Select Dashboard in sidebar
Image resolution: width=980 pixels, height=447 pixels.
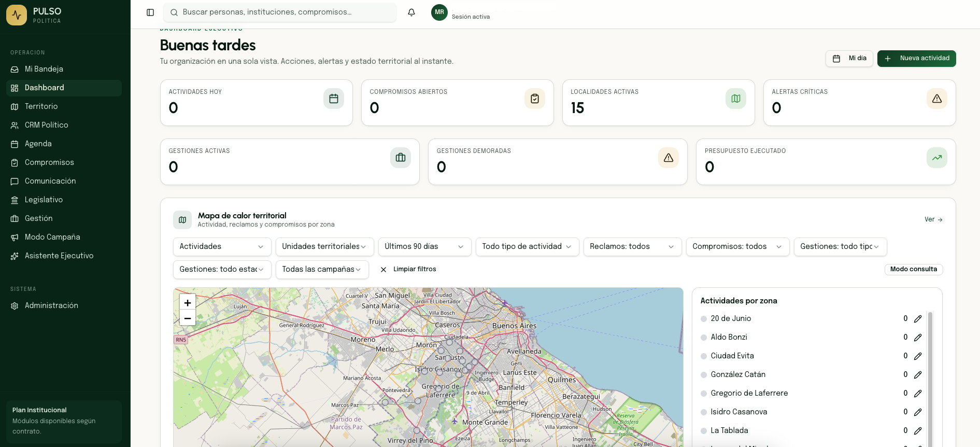click(64, 88)
